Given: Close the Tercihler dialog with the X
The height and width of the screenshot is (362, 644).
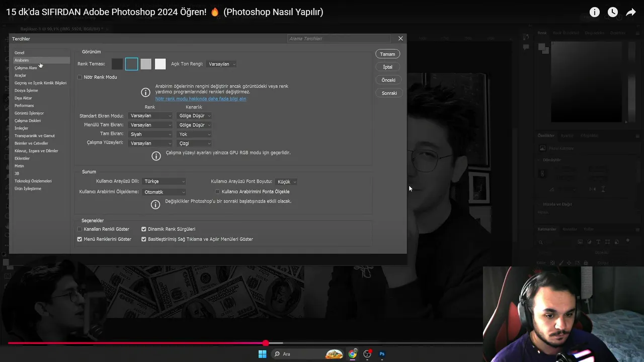Looking at the screenshot, I should pos(400,38).
